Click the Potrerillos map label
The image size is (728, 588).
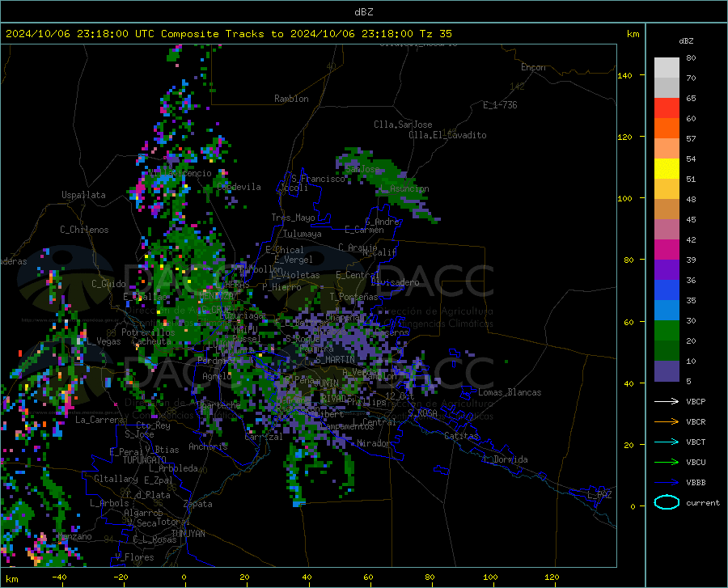148,332
